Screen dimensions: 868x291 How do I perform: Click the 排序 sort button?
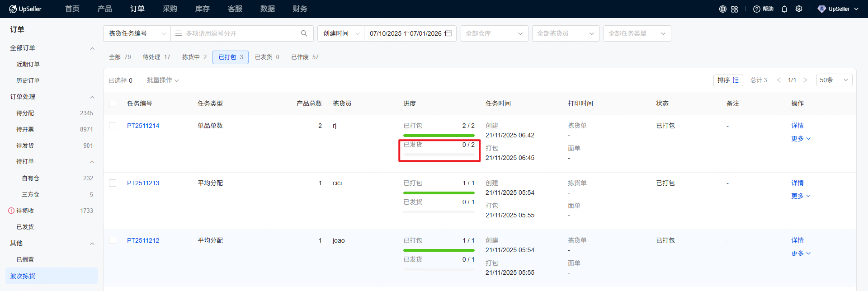tap(728, 80)
